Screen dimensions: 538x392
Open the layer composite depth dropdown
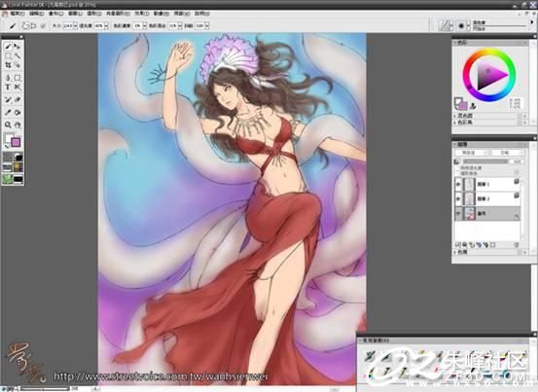tap(507, 153)
